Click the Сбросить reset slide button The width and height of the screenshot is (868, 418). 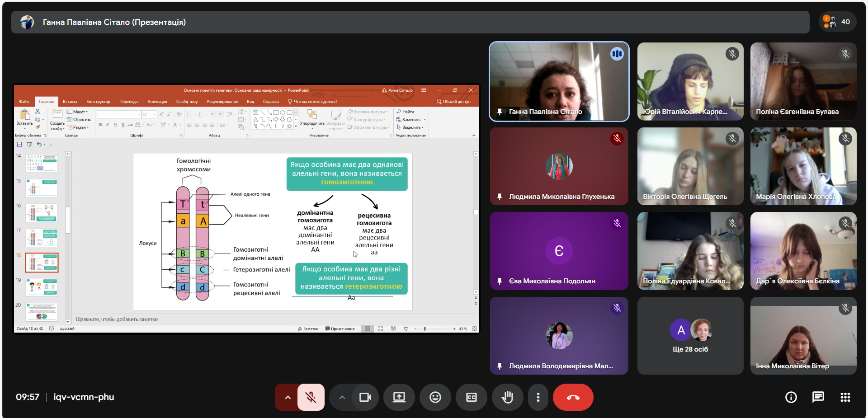pos(79,120)
